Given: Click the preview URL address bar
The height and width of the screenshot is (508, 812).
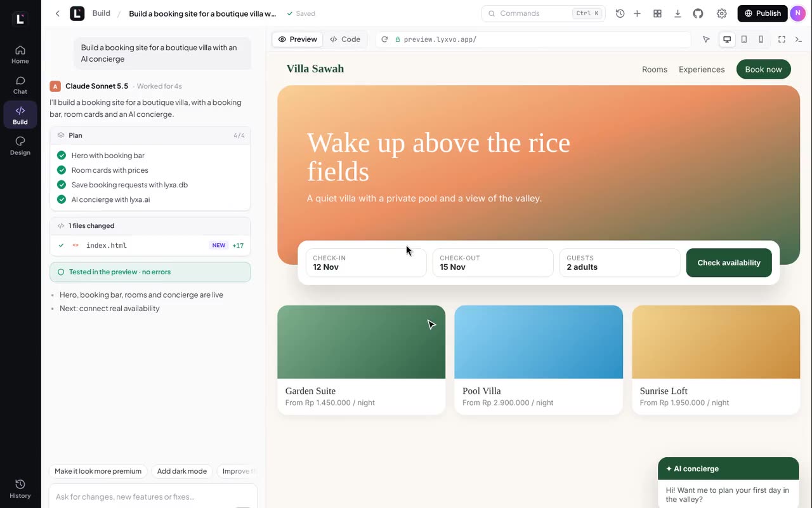Looking at the screenshot, I should 533,39.
